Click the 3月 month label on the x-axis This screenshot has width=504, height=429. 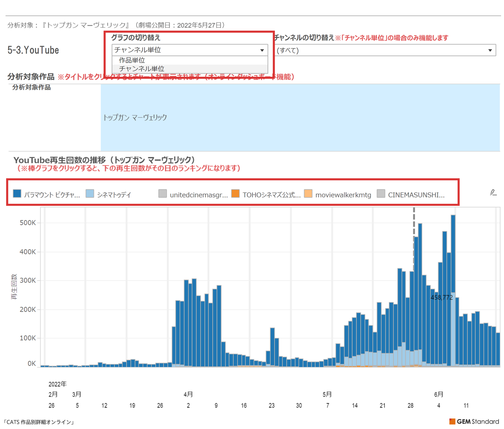click(x=77, y=395)
